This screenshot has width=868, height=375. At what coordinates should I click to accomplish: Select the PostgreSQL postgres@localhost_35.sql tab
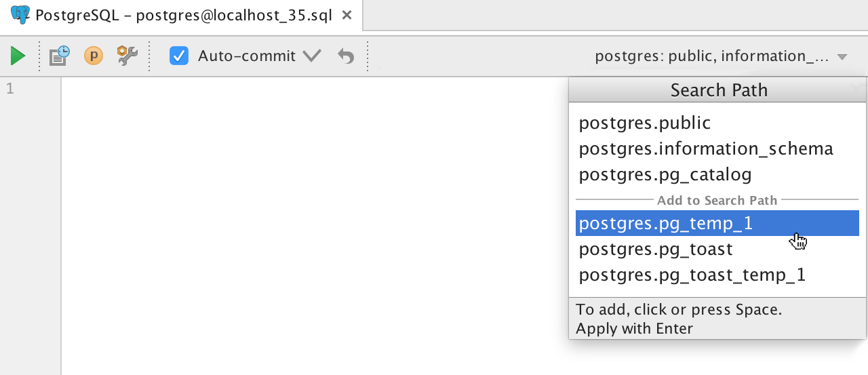(x=183, y=16)
